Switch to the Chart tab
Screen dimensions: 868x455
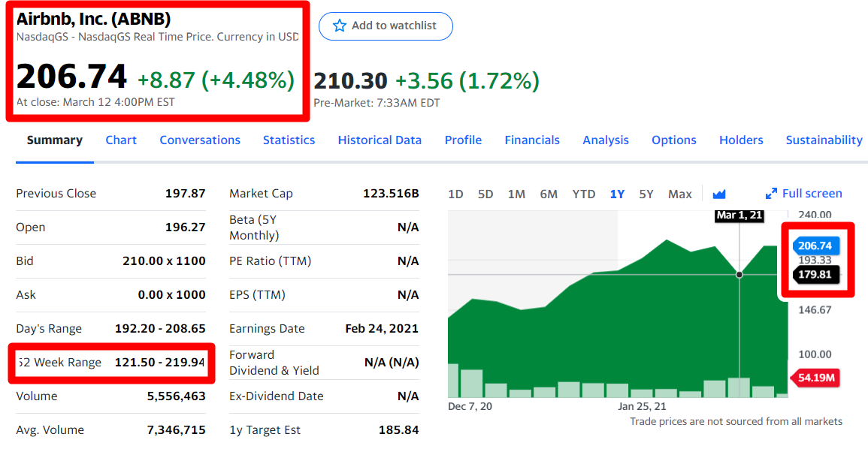coord(121,140)
